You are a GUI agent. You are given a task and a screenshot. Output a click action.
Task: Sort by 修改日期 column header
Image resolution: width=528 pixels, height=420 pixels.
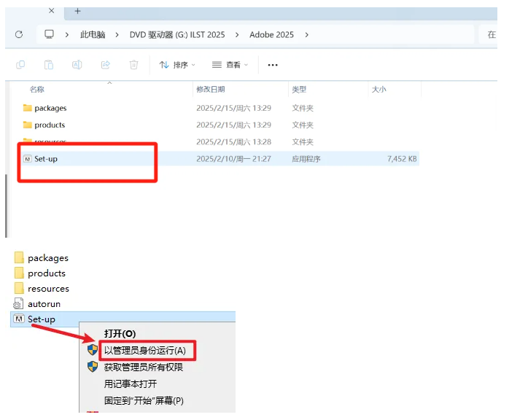(211, 89)
